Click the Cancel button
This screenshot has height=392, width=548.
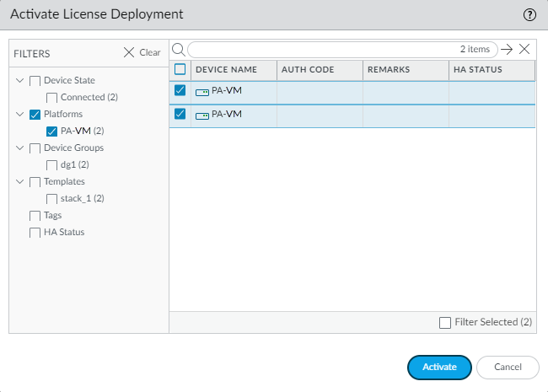tap(508, 367)
